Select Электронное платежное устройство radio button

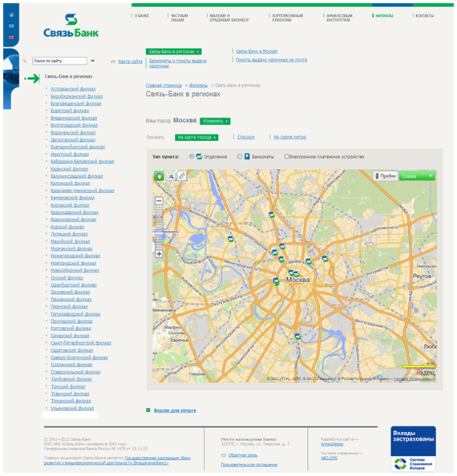(286, 156)
